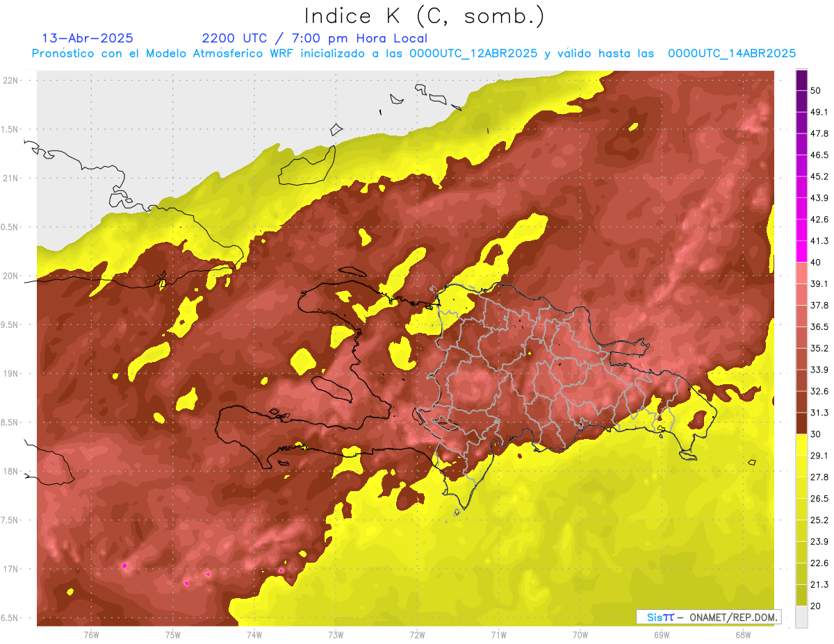Screen dimensions: 834x644
Task: Click the colorbar label "30"
Action: point(817,434)
